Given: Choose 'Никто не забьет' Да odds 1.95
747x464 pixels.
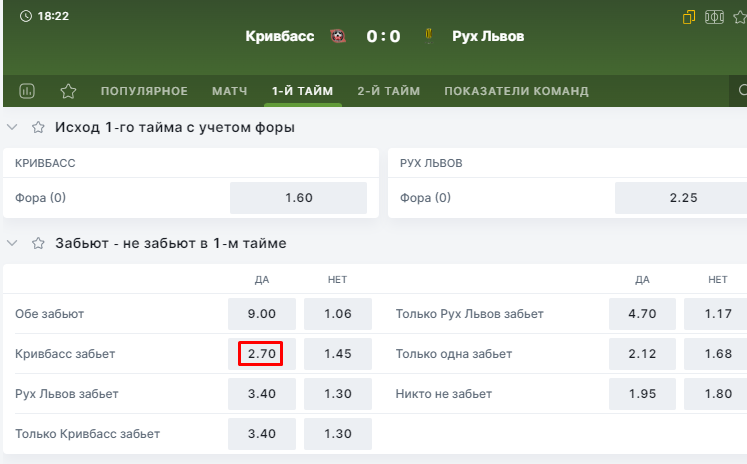Looking at the screenshot, I should click(643, 394).
